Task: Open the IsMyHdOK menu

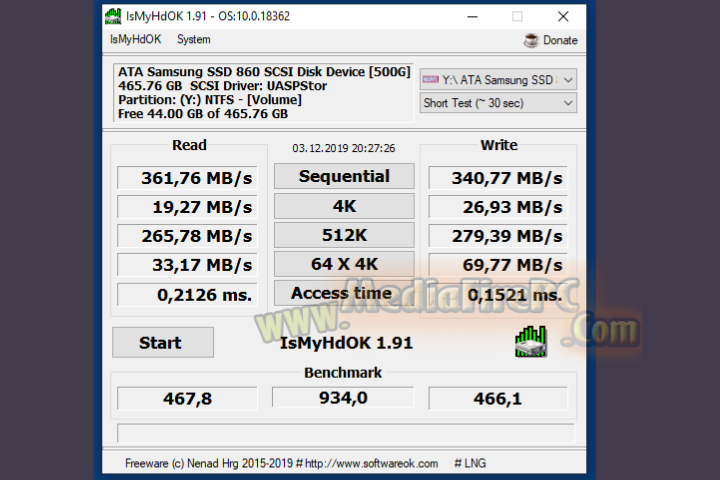Action: 135,40
